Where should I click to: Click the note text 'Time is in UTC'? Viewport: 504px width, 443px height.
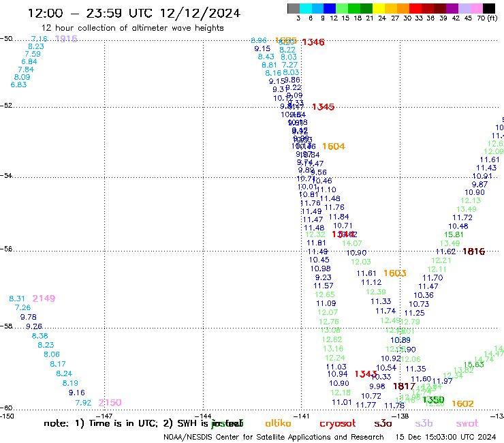(123, 423)
